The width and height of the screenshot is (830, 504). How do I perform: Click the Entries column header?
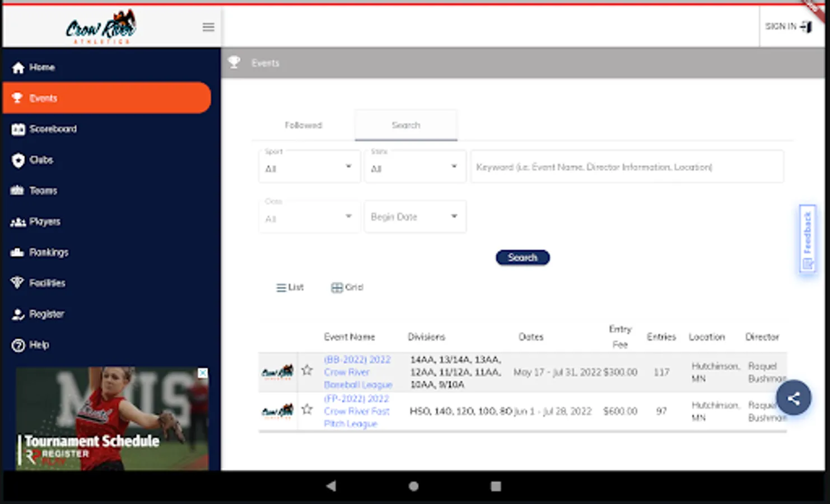[661, 337]
